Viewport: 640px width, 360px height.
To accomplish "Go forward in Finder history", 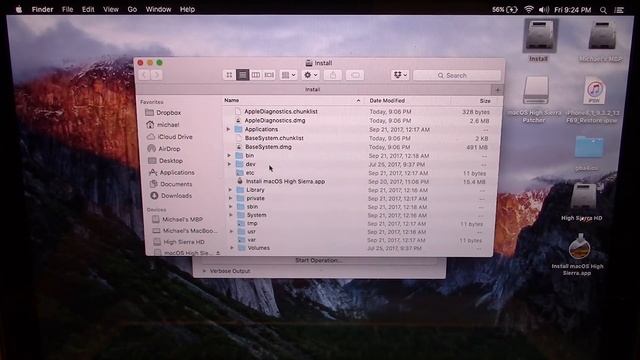I will tap(156, 75).
